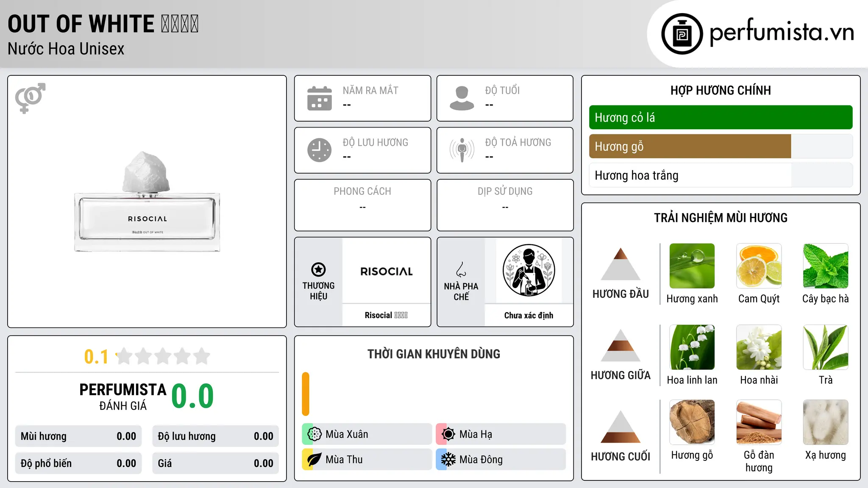Viewport: 868px width, 488px height.
Task: Click the NĂM RA MẮT label
Action: [370, 90]
